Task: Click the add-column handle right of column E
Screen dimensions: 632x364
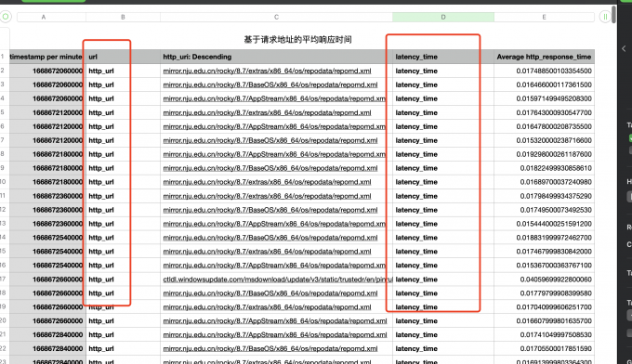Action: tap(605, 17)
